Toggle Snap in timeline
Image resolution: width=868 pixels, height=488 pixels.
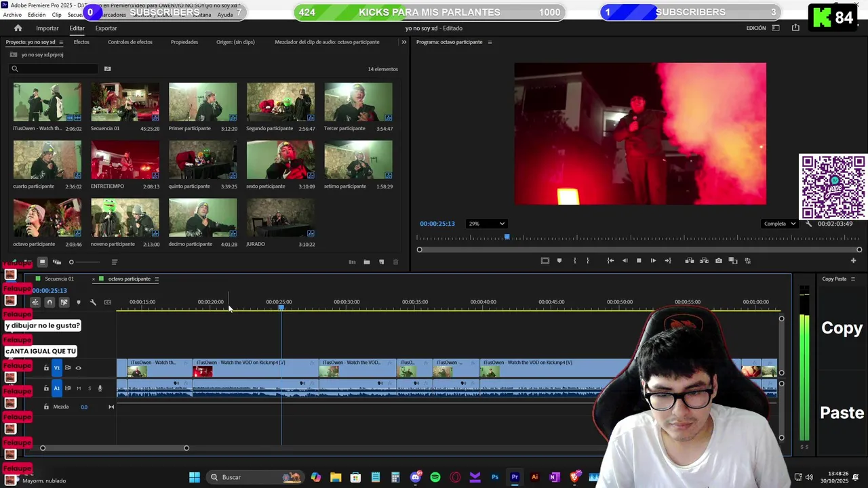tap(50, 302)
